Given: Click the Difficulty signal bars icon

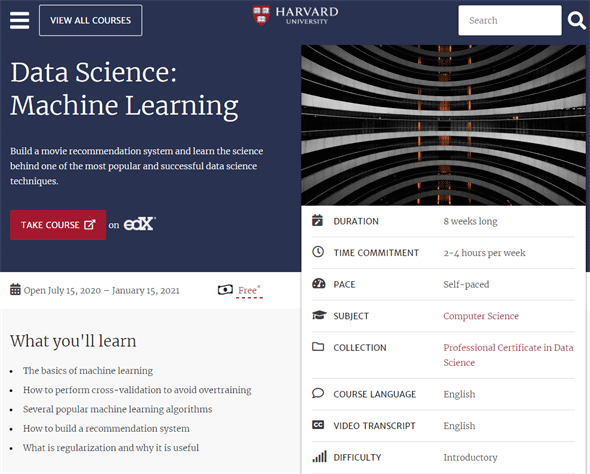Looking at the screenshot, I should 319,456.
